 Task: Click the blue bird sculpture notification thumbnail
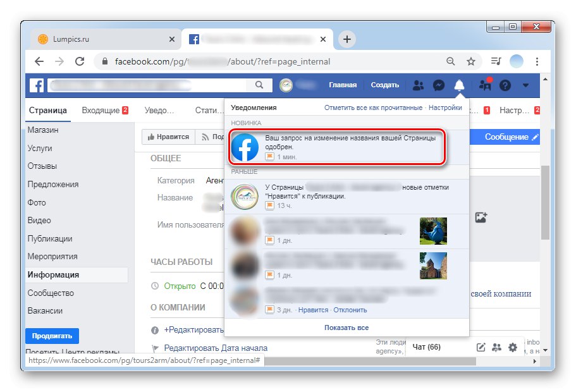pyautogui.click(x=433, y=231)
